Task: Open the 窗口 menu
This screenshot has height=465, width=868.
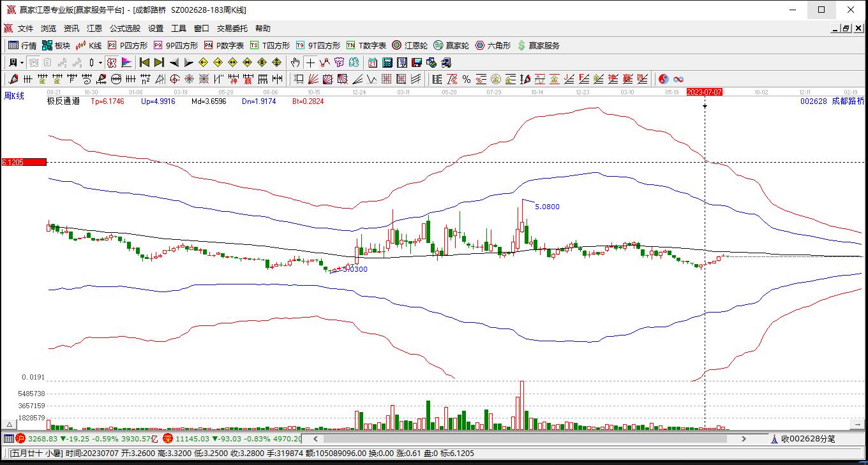Action: pos(202,29)
